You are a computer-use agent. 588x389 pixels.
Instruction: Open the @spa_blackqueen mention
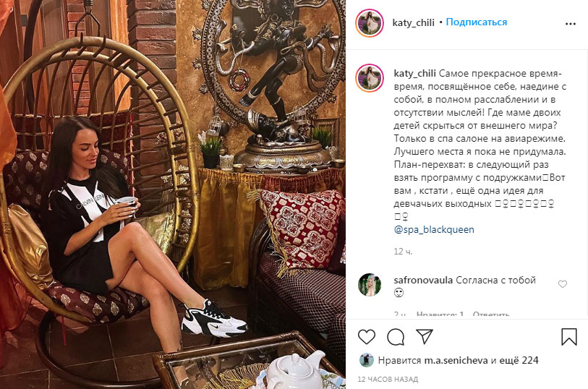(434, 229)
